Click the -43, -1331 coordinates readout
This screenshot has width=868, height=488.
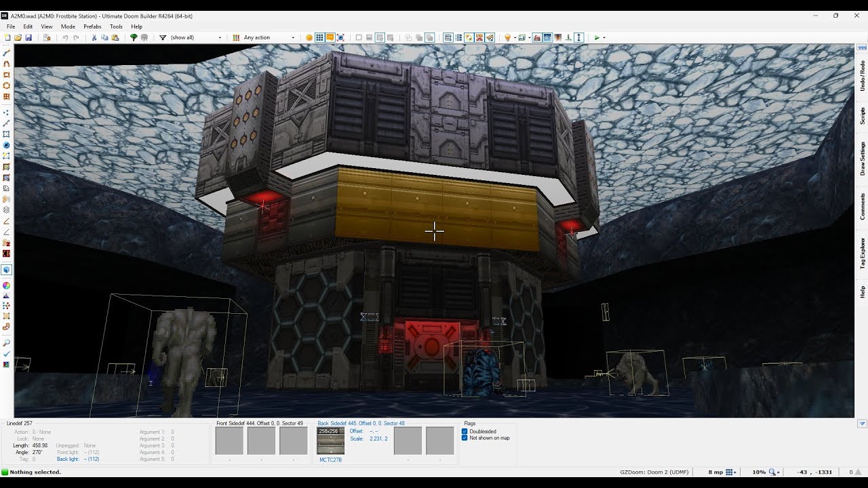tap(815, 472)
